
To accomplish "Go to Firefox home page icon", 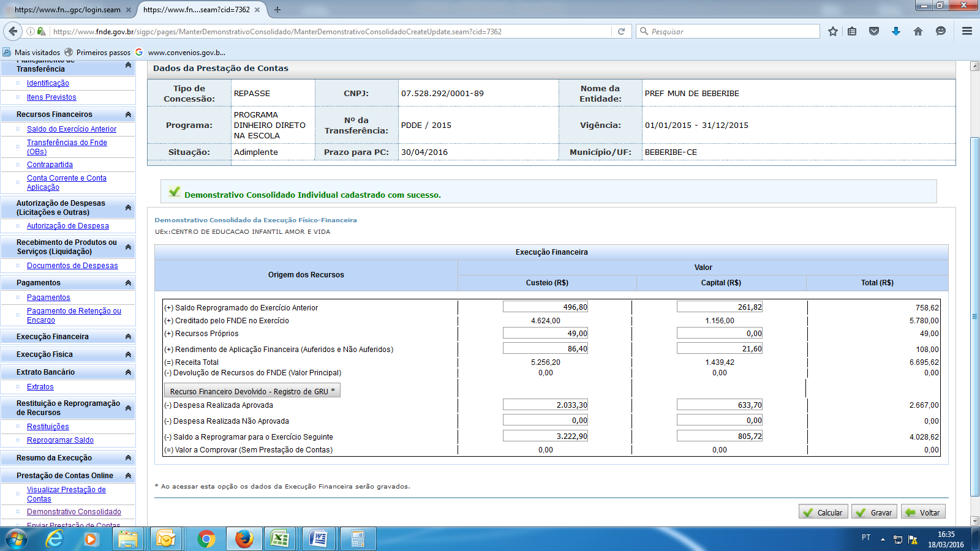I will (x=918, y=31).
